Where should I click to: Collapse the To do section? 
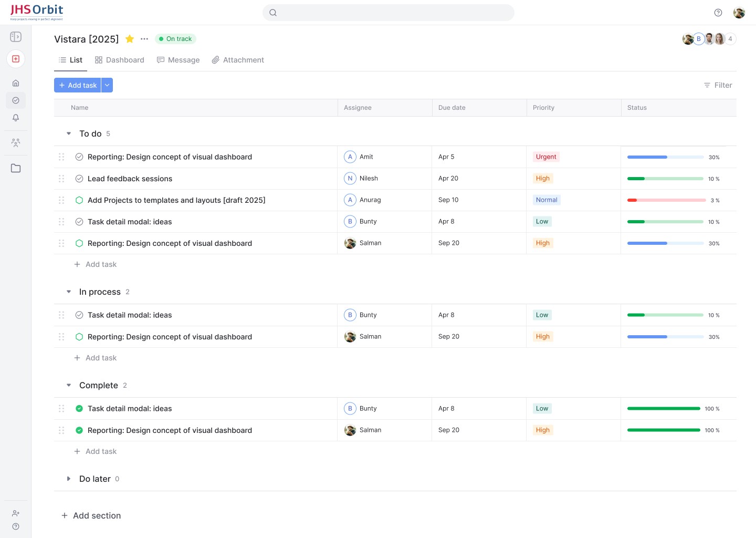69,133
